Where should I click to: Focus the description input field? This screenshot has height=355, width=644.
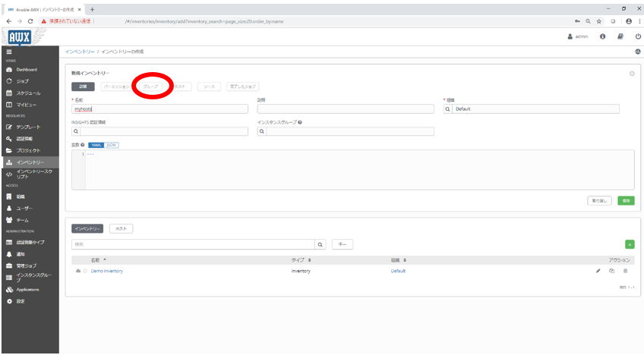pyautogui.click(x=346, y=108)
